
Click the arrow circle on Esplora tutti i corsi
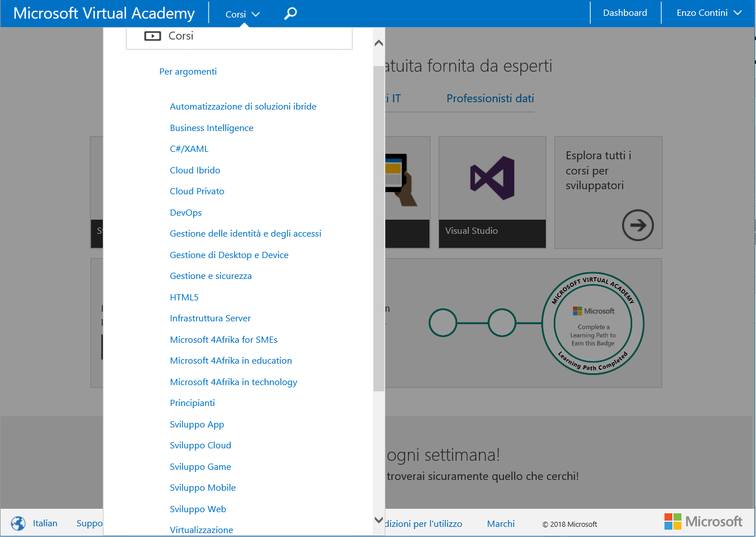[637, 225]
